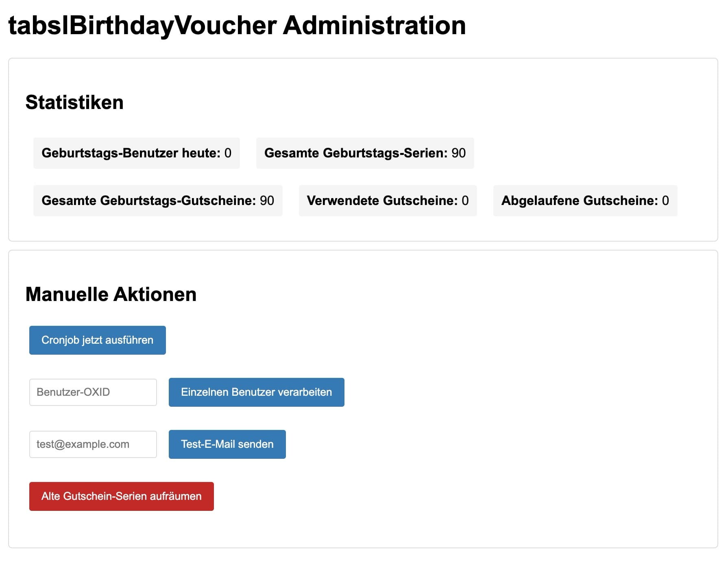Click the Statistiken section heading
This screenshot has height=567, width=728.
click(74, 102)
